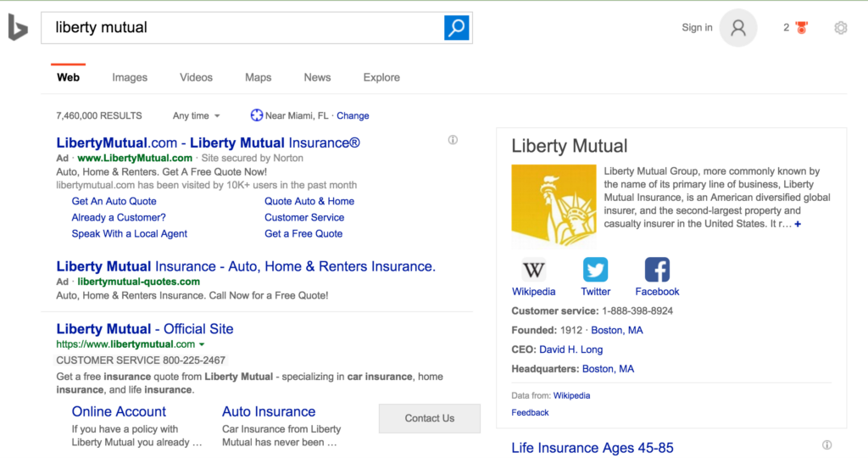Open the Facebook icon link

click(657, 270)
